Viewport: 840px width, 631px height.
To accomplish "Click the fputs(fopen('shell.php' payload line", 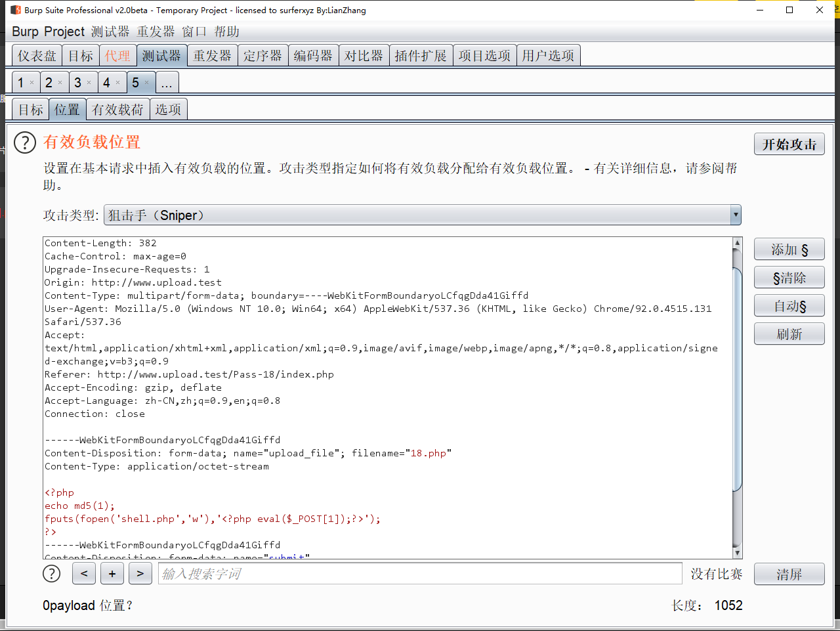I will coord(213,519).
